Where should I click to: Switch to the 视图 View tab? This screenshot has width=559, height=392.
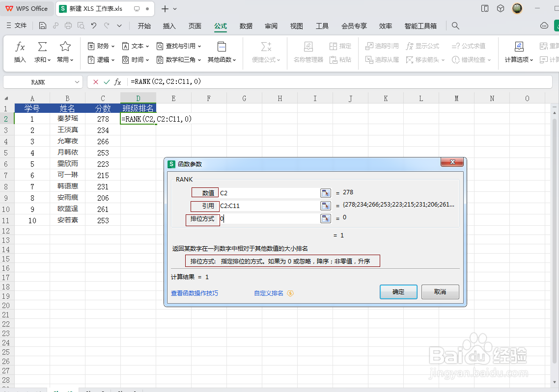tap(297, 26)
